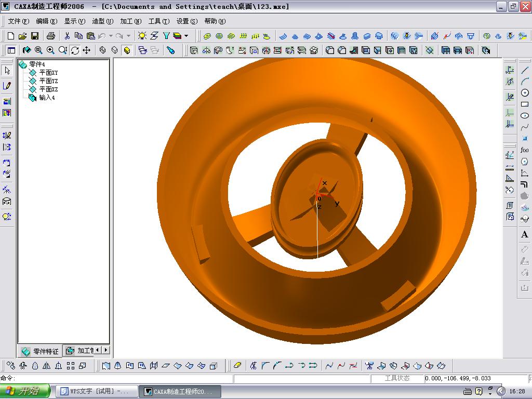
Task: Click the New file icon
Action: (x=11, y=36)
